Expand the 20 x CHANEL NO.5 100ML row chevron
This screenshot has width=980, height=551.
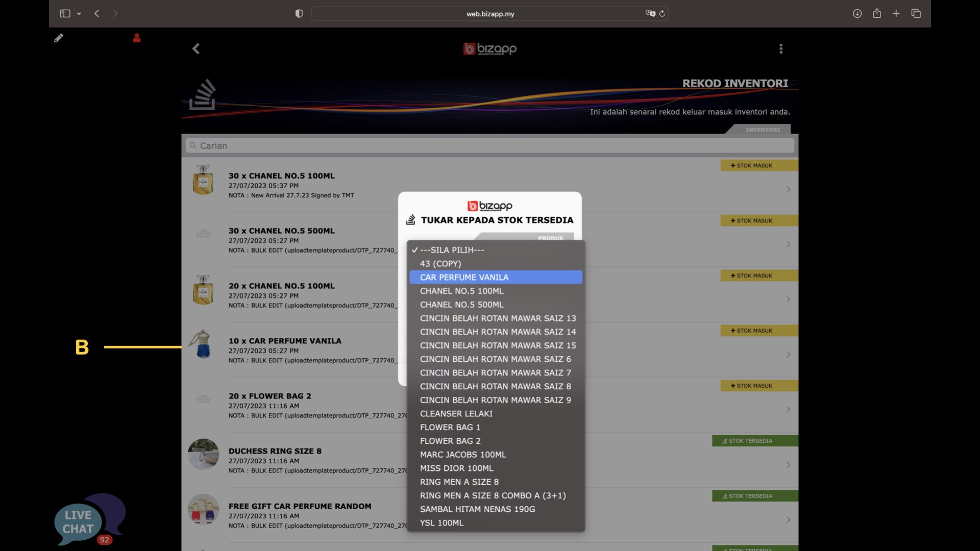pos(789,299)
